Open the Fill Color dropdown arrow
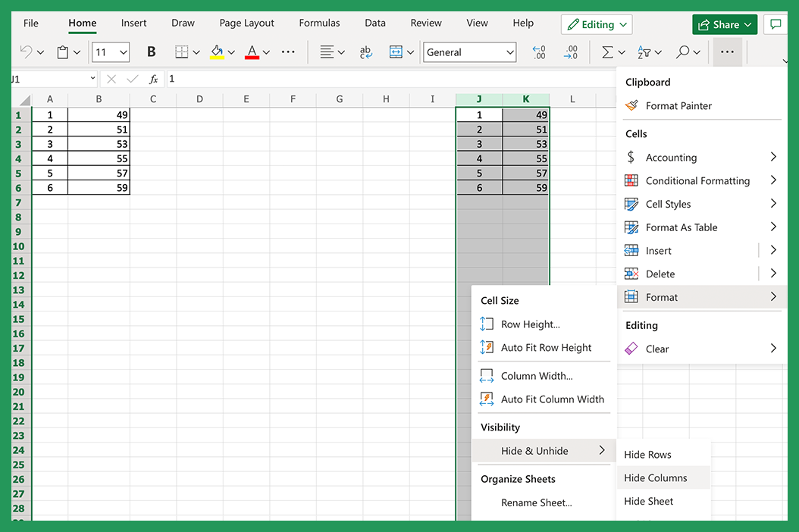The width and height of the screenshot is (799, 532). click(x=232, y=52)
